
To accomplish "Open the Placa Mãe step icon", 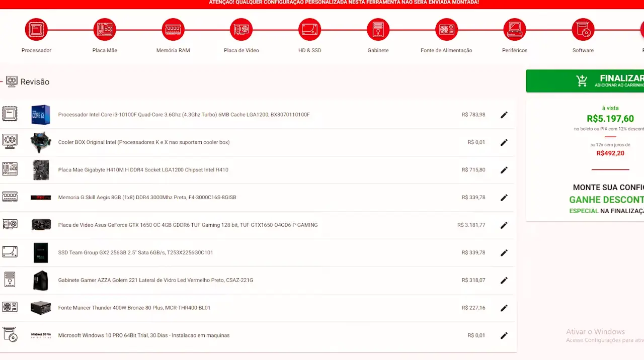I will pos(105,30).
